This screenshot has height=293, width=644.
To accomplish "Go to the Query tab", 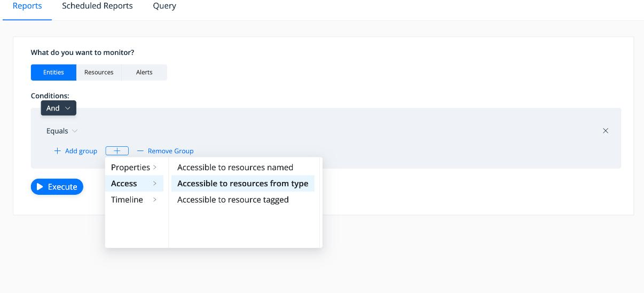I will click(164, 6).
